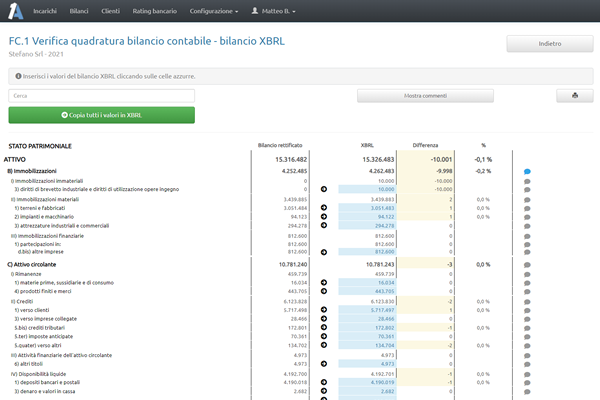Open the Clienti menu item
Screen dimensions: 600x400
coord(111,11)
